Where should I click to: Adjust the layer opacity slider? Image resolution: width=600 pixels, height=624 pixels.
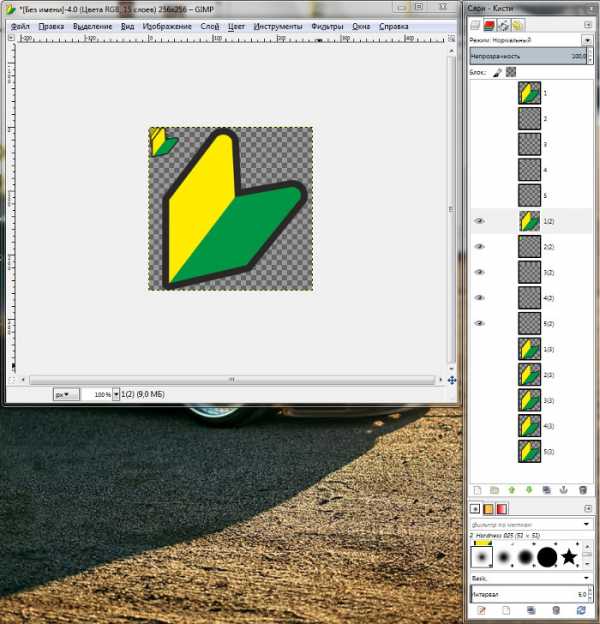coord(528,56)
